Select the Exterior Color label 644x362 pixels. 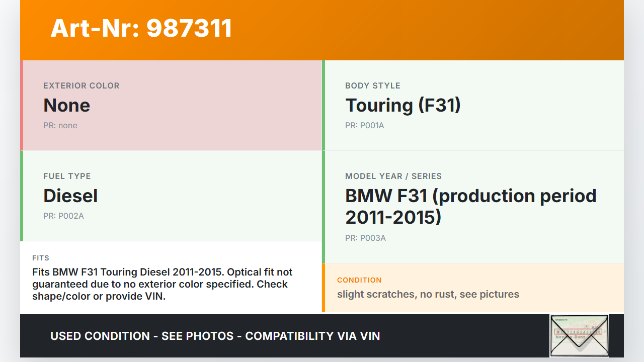coord(82,85)
